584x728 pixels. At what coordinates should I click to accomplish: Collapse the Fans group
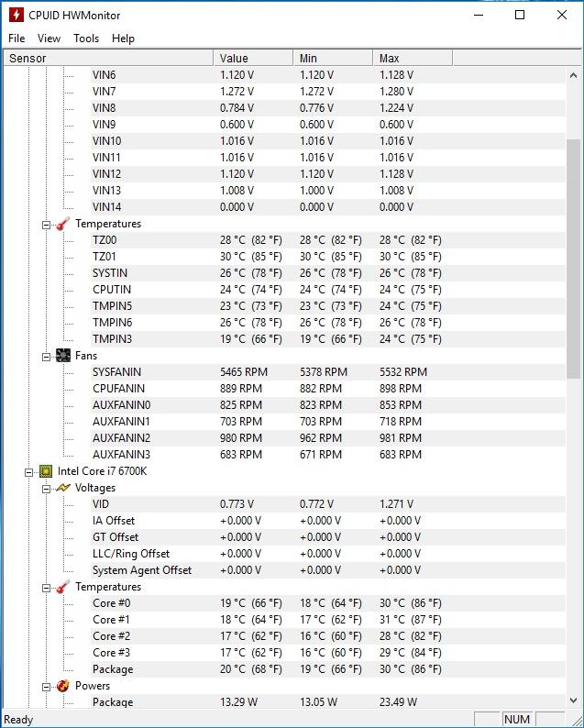pyautogui.click(x=46, y=356)
